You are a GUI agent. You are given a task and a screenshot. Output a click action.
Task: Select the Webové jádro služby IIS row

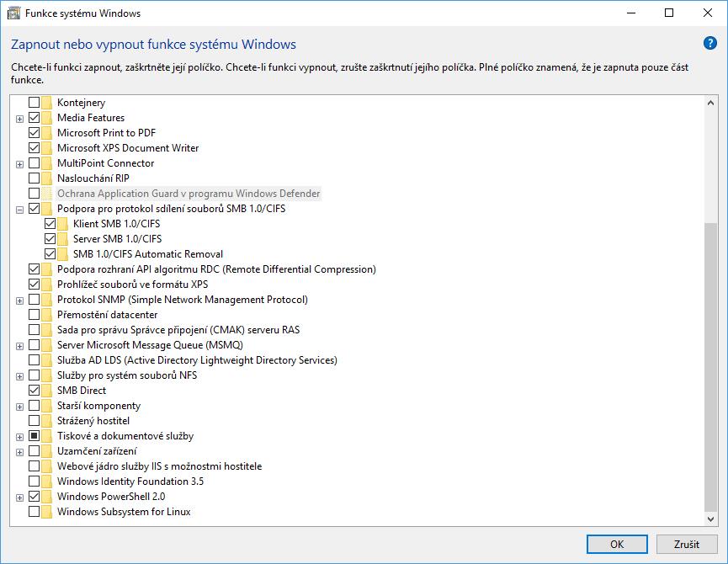tap(160, 466)
